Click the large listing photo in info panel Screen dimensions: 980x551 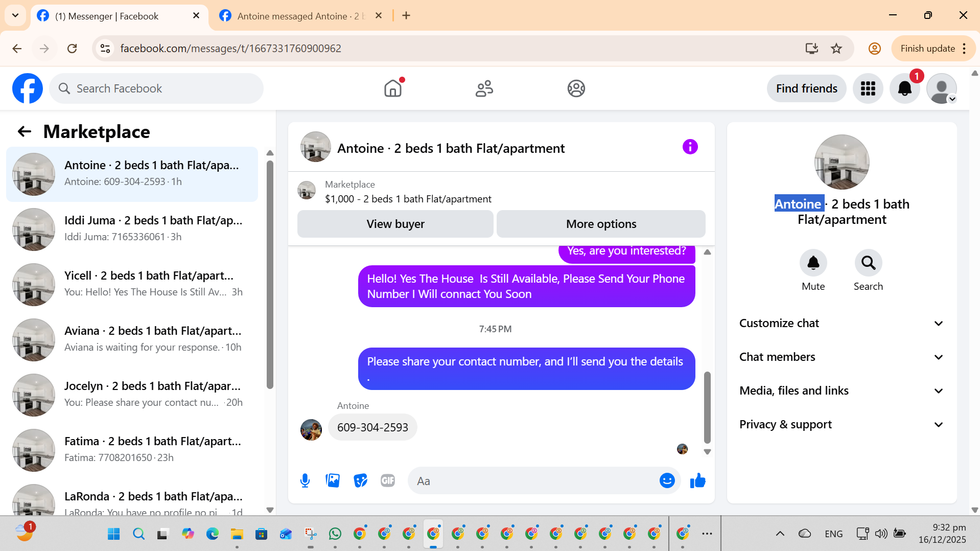click(x=842, y=162)
